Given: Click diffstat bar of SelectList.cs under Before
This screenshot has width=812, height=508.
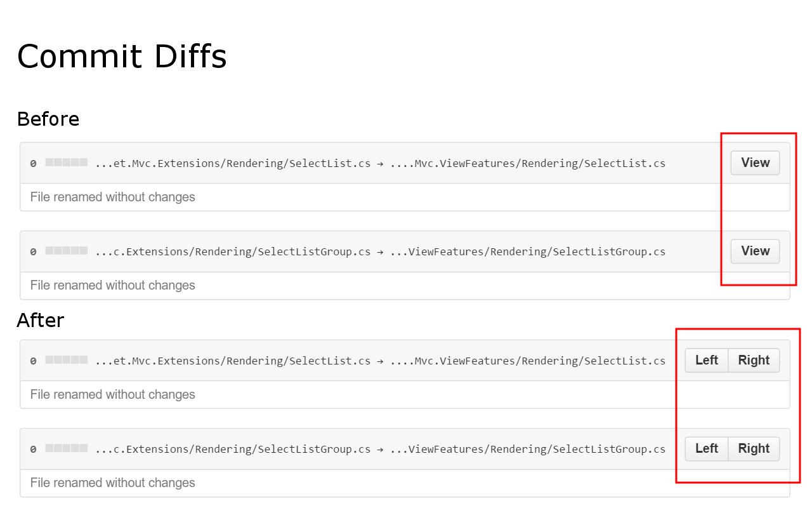Looking at the screenshot, I should pos(67,163).
